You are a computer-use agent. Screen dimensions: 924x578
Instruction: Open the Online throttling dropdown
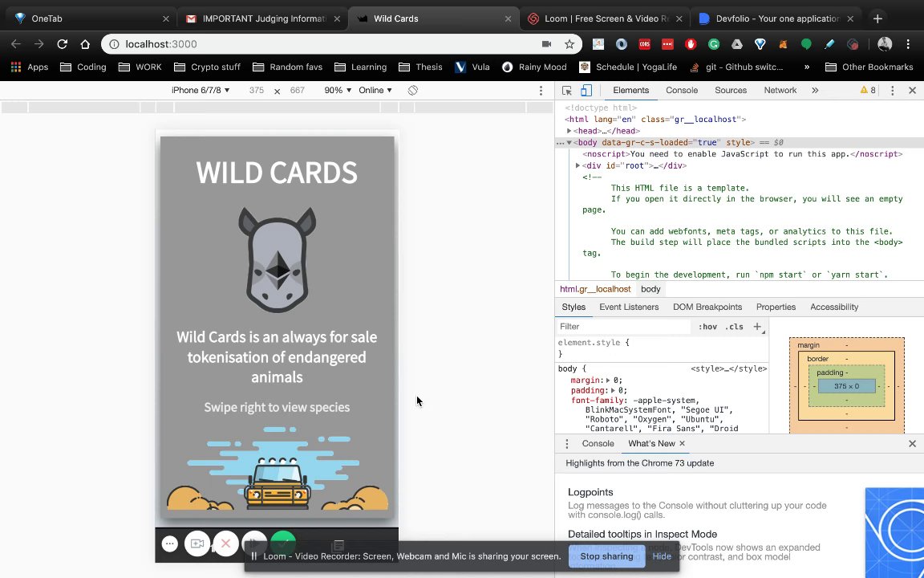[375, 90]
